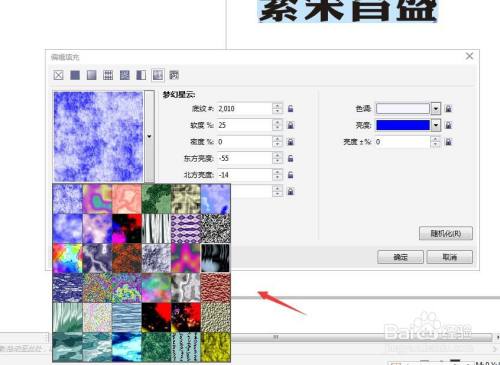Cancel with the 取消 button

point(450,257)
